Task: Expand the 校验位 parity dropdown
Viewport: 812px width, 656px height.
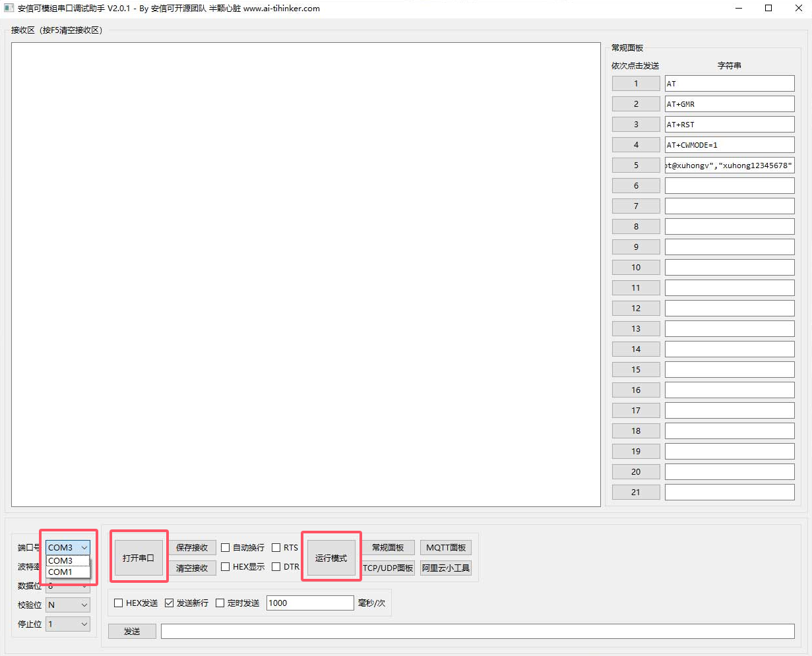Action: [x=68, y=605]
